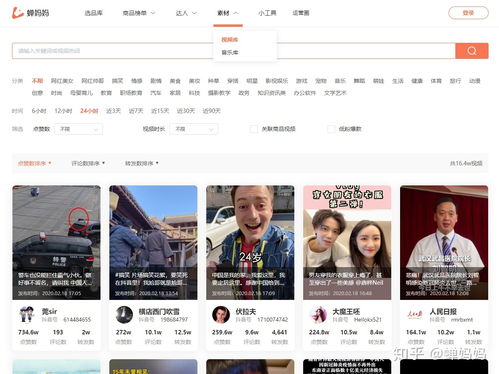
Task: Open 横店西门吹雪's avatar
Action: click(124, 314)
